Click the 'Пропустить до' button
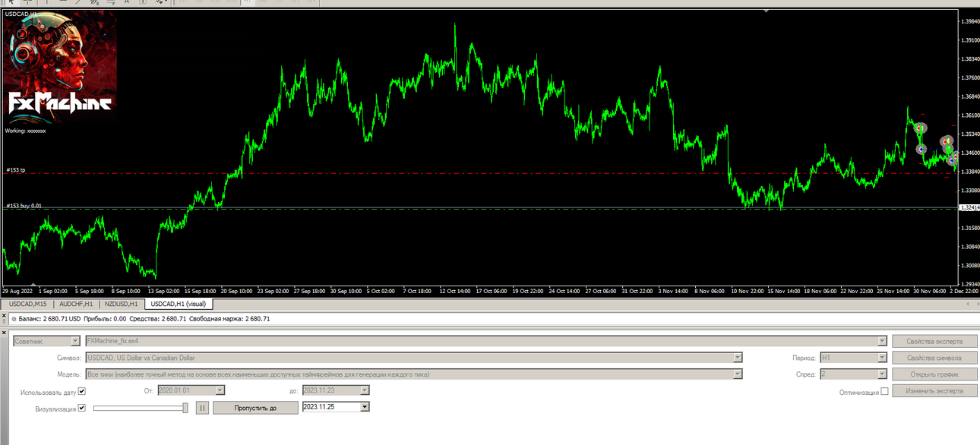This screenshot has width=980, height=445. (x=255, y=408)
